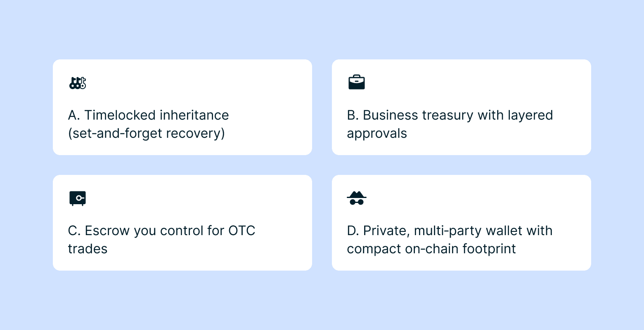644x330 pixels.
Task: Click the Private multi-party wallet card
Action: [x=461, y=223]
